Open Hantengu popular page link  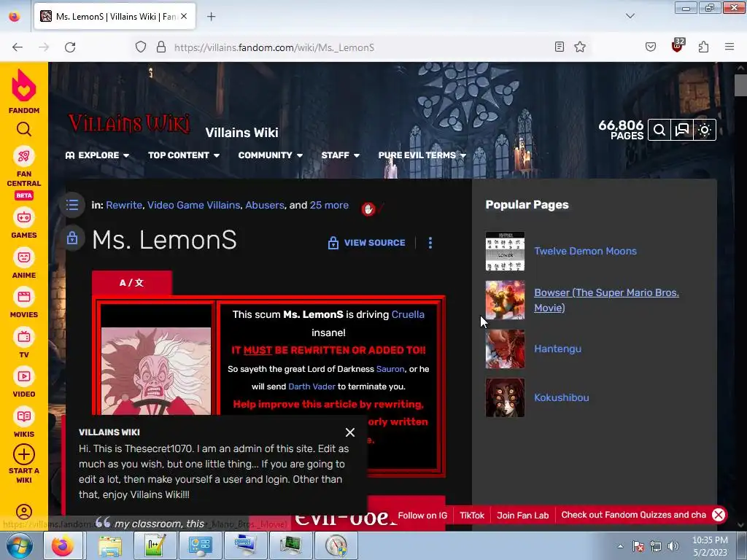point(557,349)
